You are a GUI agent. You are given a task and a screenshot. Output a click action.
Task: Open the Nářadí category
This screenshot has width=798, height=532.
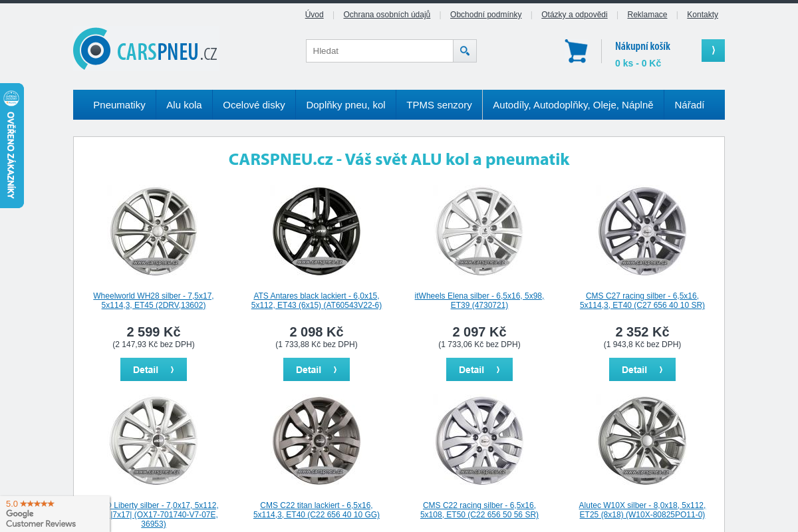click(x=689, y=104)
